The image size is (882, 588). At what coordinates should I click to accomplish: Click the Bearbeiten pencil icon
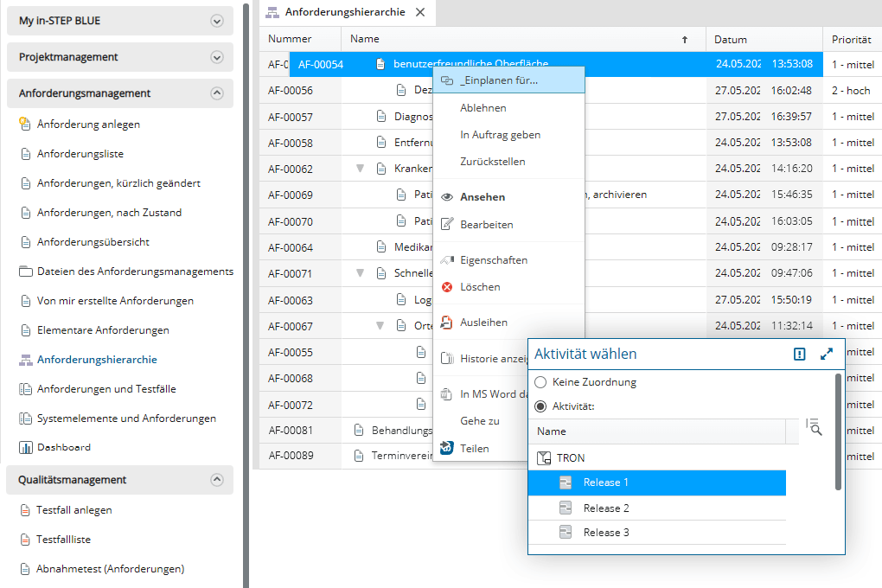pos(447,225)
